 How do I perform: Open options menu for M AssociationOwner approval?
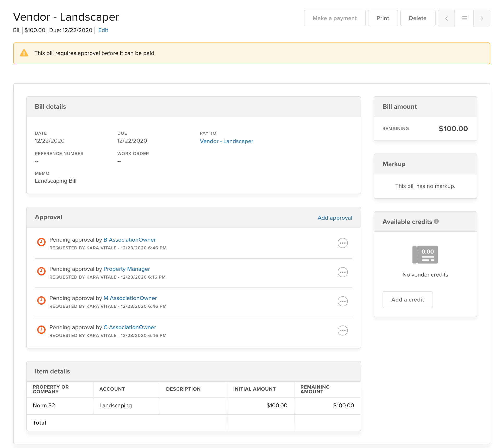[x=342, y=301]
